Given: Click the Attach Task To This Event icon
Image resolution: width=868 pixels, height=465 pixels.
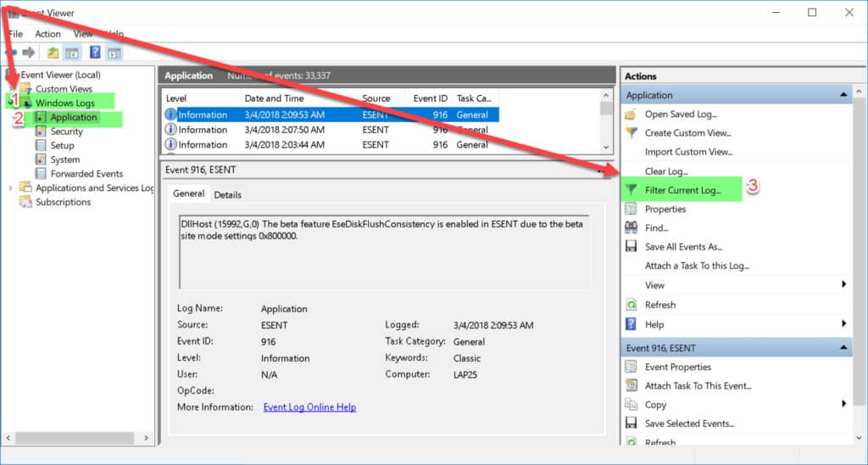Looking at the screenshot, I should pos(631,386).
